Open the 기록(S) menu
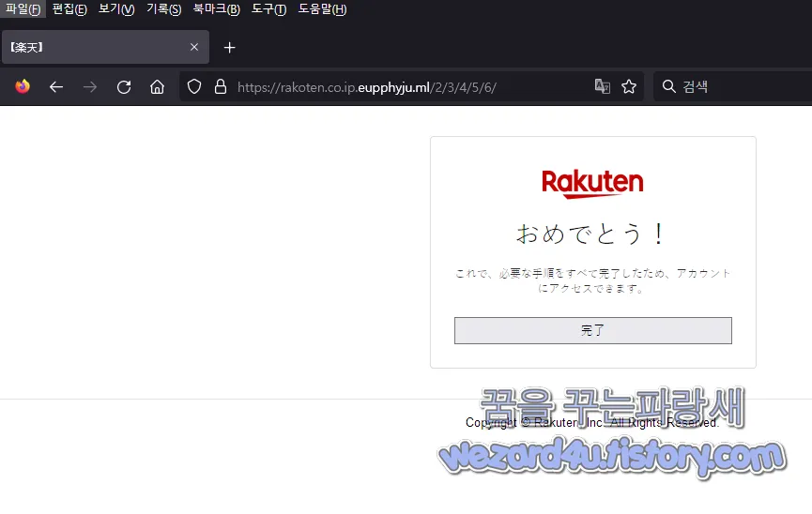 163,8
